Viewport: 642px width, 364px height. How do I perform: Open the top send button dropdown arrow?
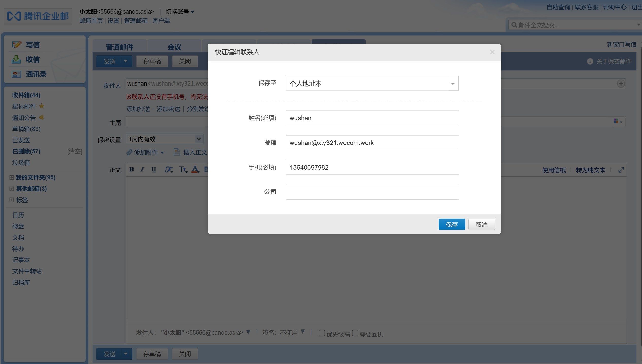pos(126,61)
